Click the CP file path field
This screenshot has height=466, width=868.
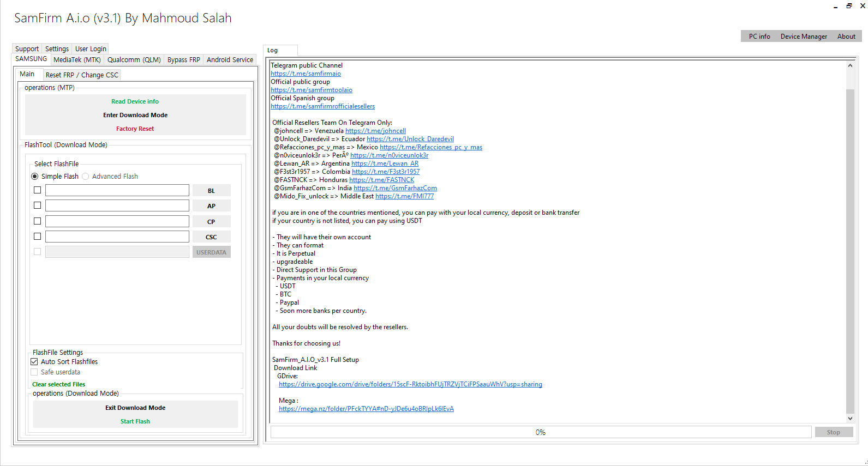pos(117,221)
